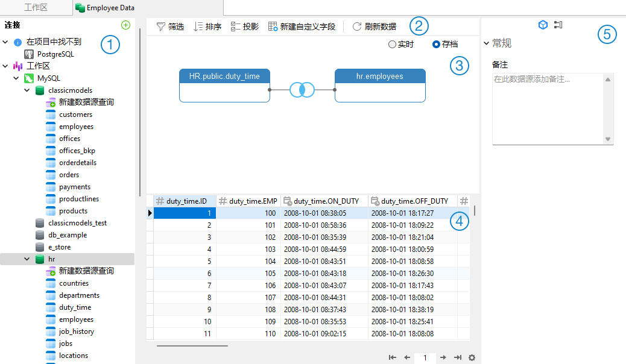Click the join Venn diagram between the tables
Viewport: 626px width, 364px height.
[302, 89]
